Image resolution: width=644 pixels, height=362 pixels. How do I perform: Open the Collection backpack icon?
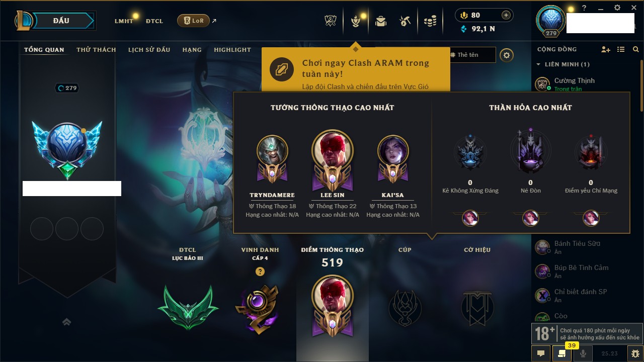[x=381, y=21]
